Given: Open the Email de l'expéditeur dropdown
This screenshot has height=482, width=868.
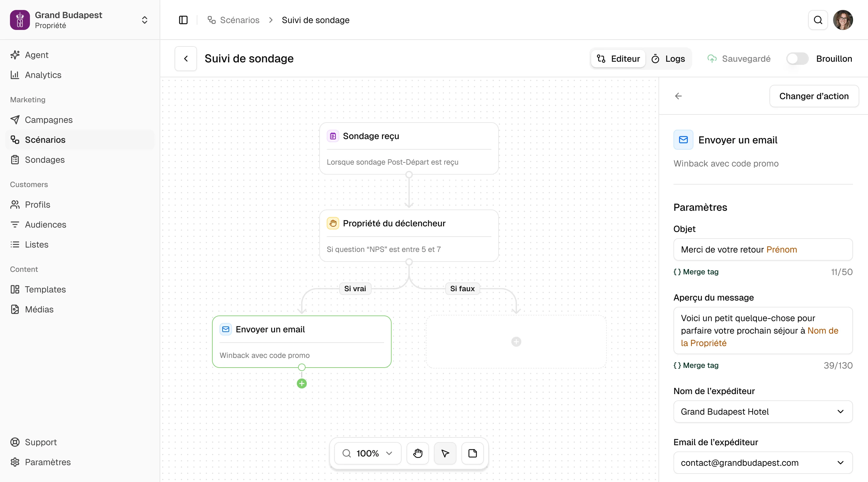Looking at the screenshot, I should click(x=763, y=463).
